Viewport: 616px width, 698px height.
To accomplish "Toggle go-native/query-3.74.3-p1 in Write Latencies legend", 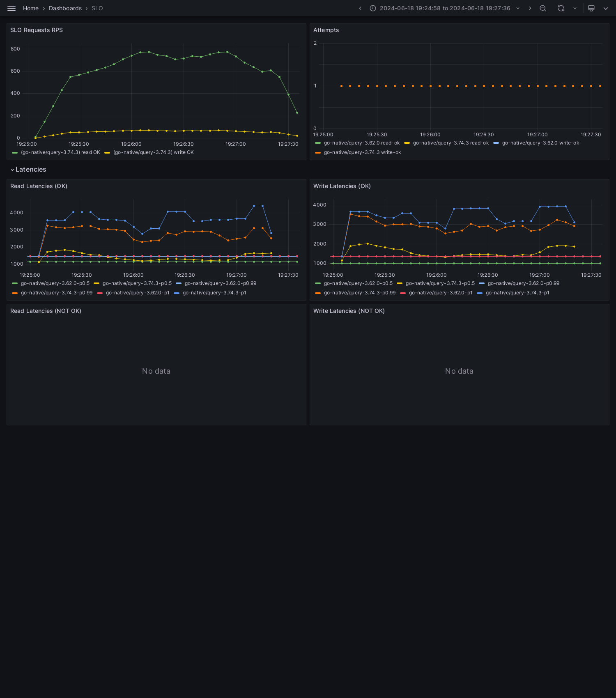I will point(517,293).
